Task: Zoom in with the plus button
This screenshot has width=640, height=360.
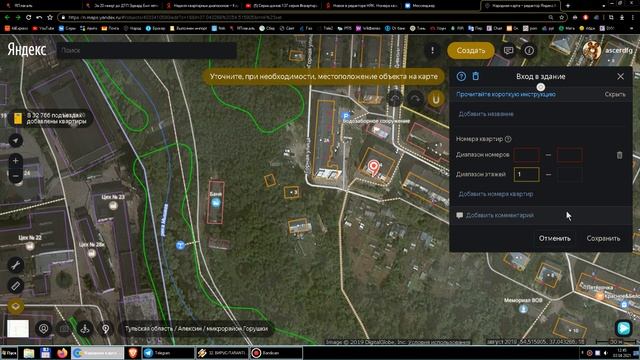Action: [x=16, y=161]
